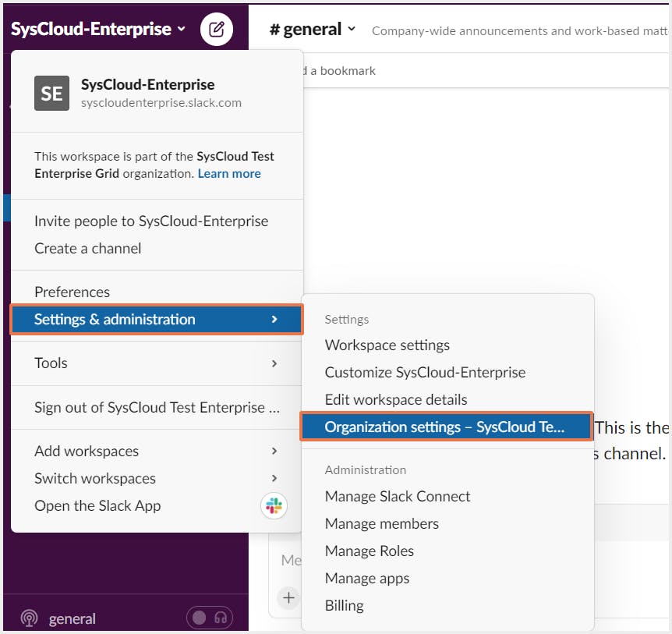Choose Invite people to SysCloud-Enterprise
Viewport: 672px width, 634px height.
pyautogui.click(x=151, y=221)
